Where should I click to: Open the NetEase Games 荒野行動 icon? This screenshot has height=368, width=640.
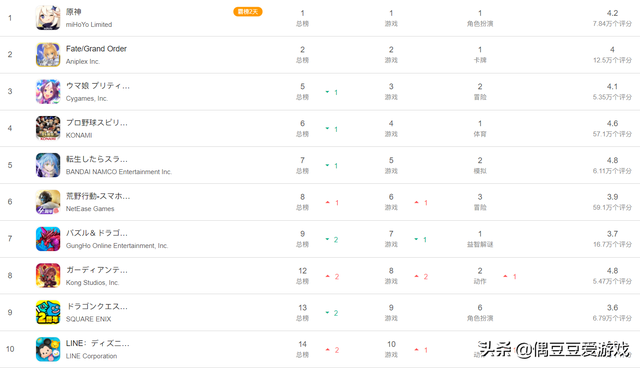point(48,202)
